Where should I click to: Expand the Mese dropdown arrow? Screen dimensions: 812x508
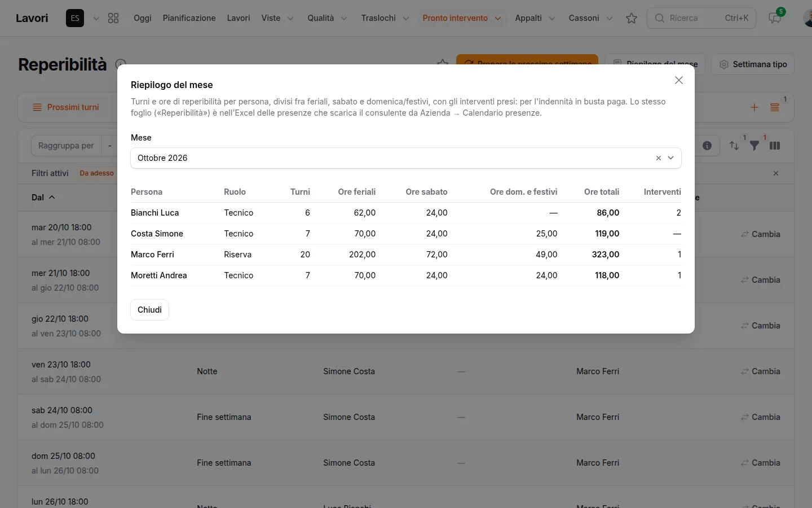pos(671,158)
